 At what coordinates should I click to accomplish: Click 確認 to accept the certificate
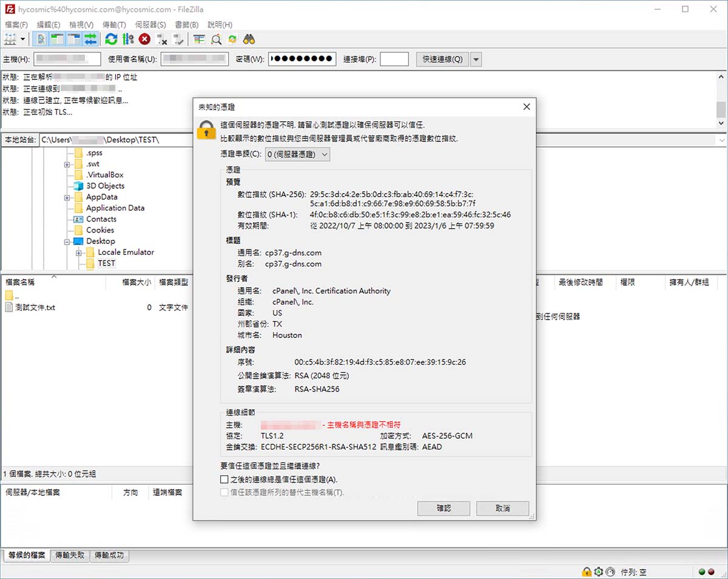[443, 508]
